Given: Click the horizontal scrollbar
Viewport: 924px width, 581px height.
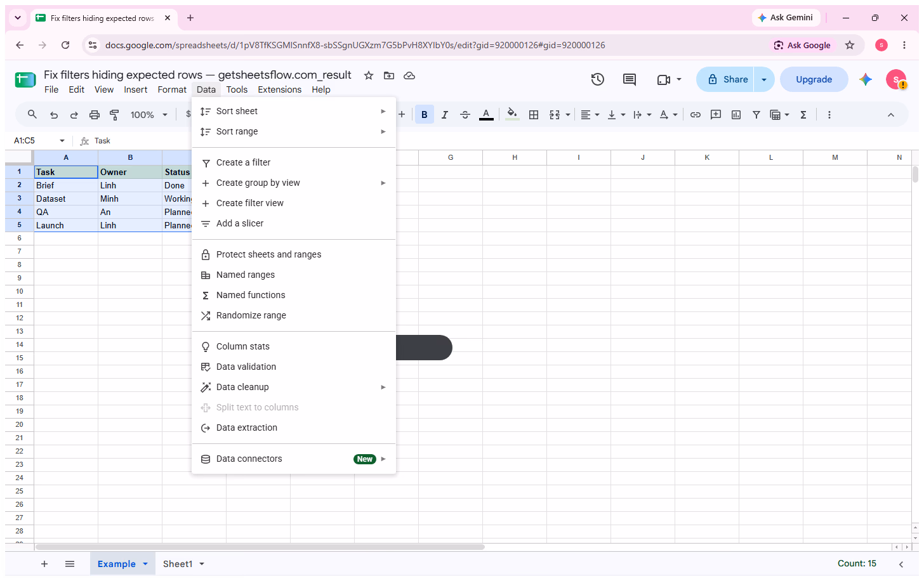Looking at the screenshot, I should point(260,547).
